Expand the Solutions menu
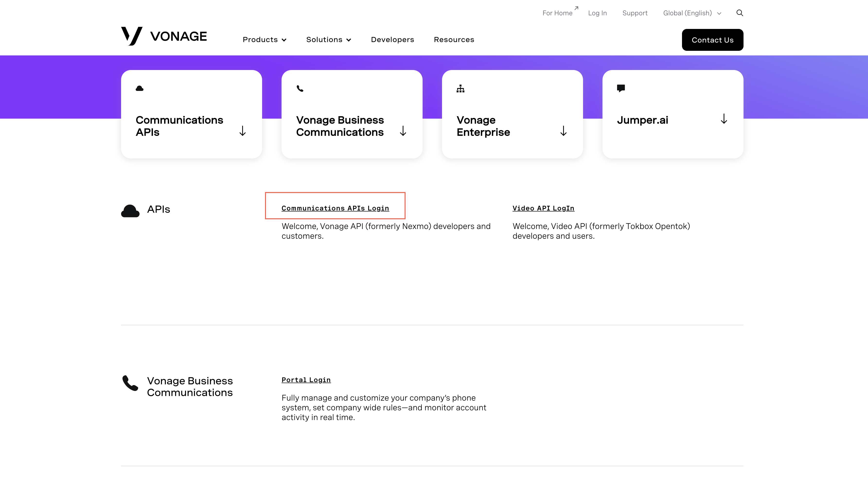 point(328,40)
